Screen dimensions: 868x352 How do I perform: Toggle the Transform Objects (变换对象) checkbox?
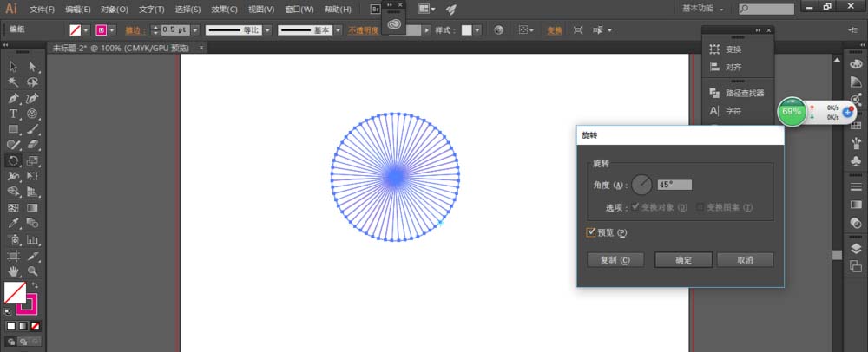(x=635, y=207)
